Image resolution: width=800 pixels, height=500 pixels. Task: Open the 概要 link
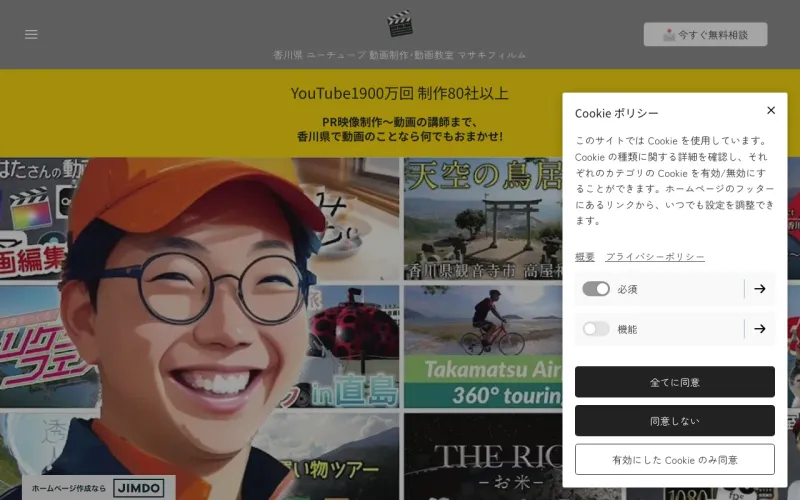(x=585, y=257)
